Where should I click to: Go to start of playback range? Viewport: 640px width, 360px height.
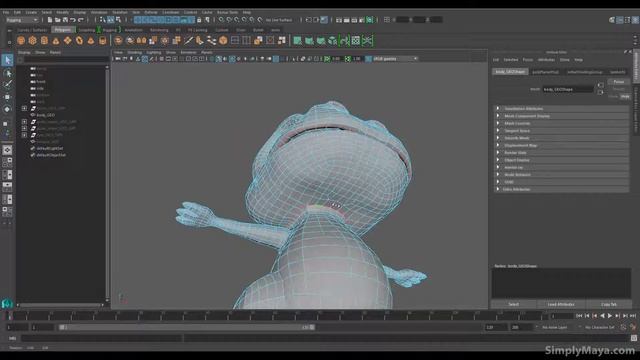point(579,316)
